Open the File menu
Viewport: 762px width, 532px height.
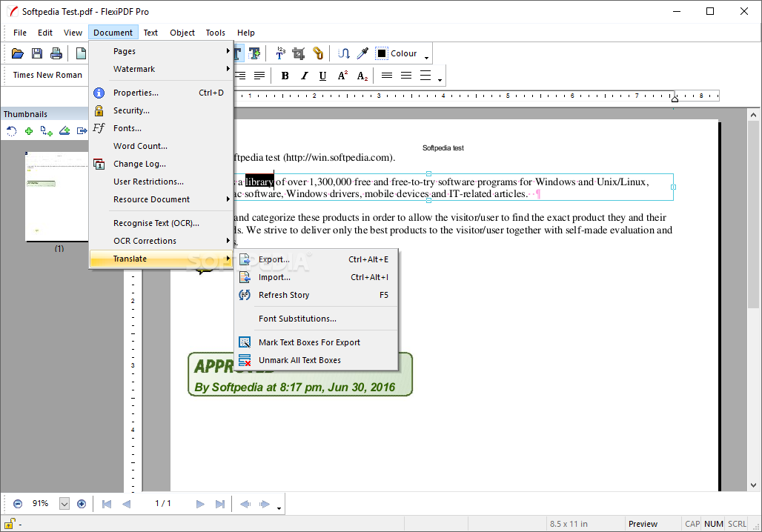click(x=20, y=33)
